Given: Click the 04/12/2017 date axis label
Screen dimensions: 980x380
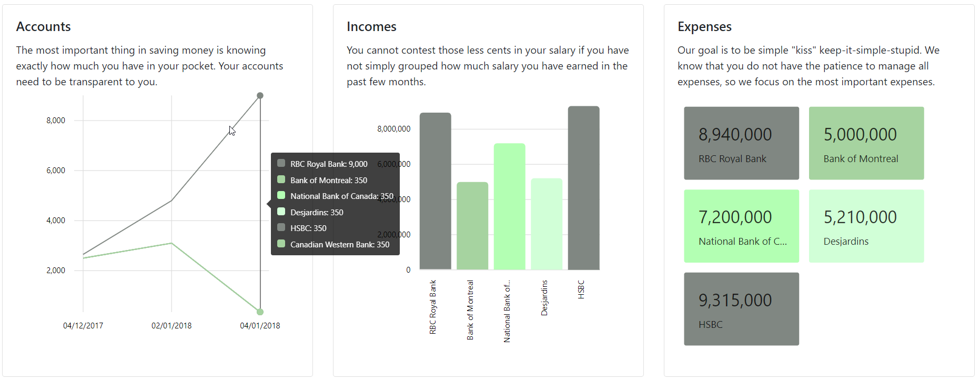Looking at the screenshot, I should click(x=83, y=326).
